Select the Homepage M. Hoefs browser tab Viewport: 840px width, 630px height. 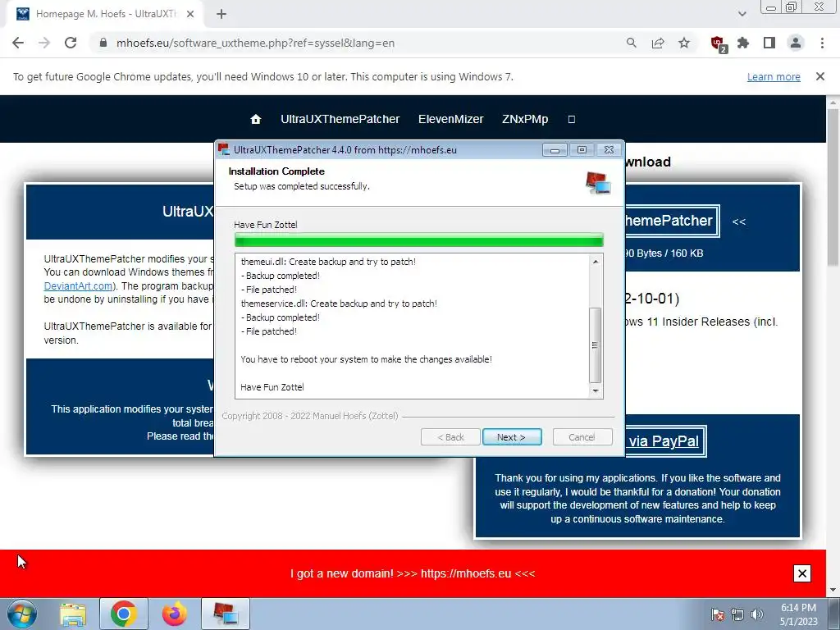(x=104, y=14)
